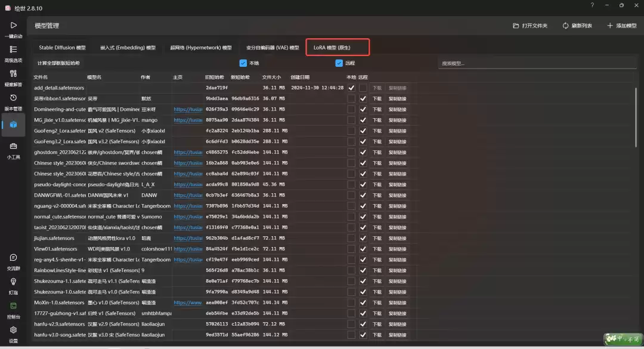Viewport: 644px width, 349px height.
Task: Click the 搜索模型 search field
Action: point(537,63)
